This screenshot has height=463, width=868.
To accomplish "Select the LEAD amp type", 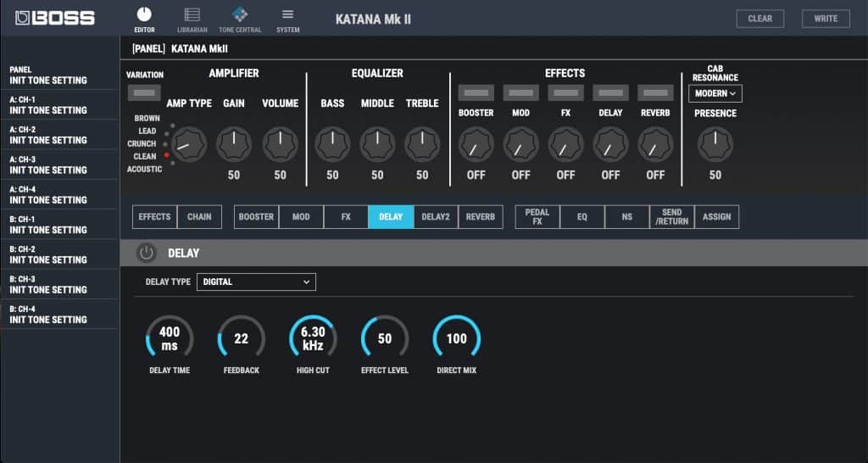I will 147,131.
